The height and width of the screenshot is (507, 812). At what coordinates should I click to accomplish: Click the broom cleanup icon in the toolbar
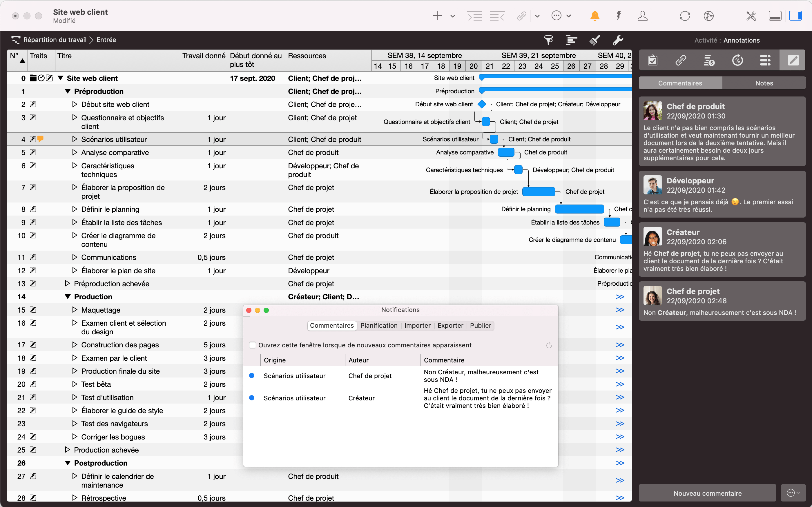click(x=594, y=40)
